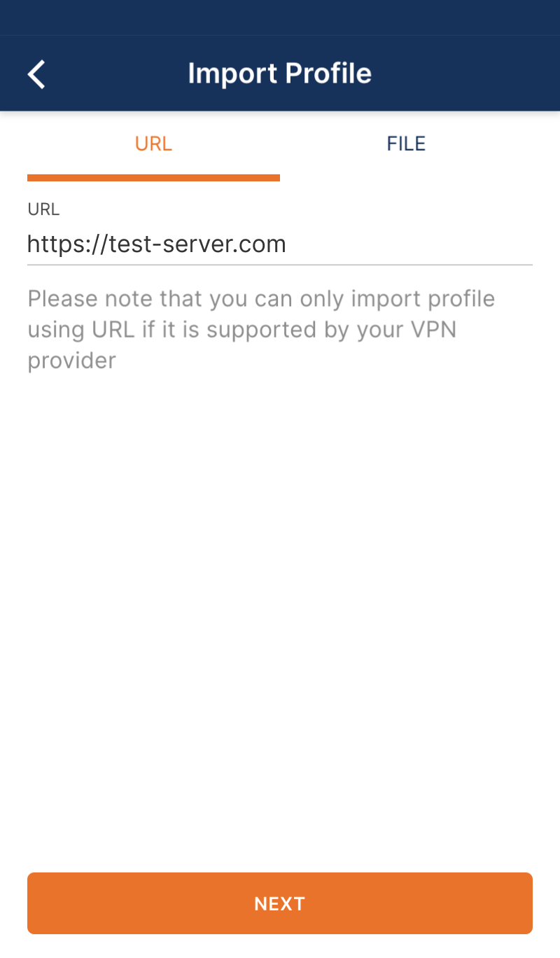Click the dark status bar at top
The image size is (560, 958).
click(x=280, y=18)
